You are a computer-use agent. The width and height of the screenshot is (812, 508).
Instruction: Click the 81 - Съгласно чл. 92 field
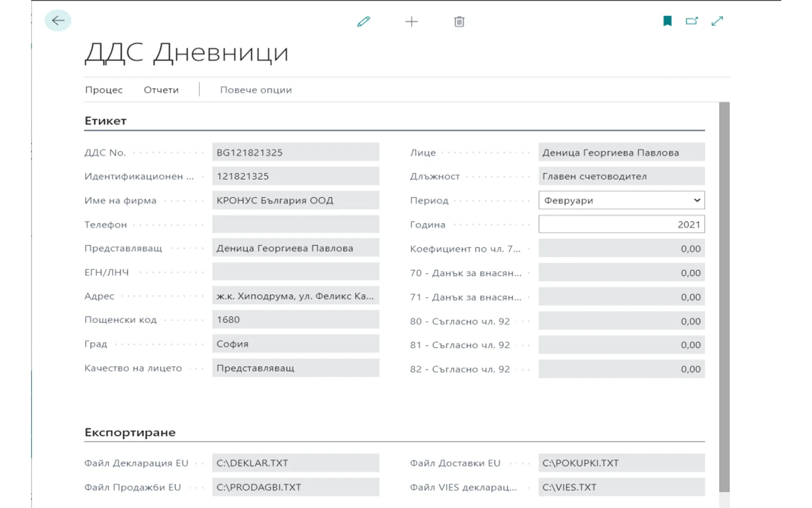622,345
